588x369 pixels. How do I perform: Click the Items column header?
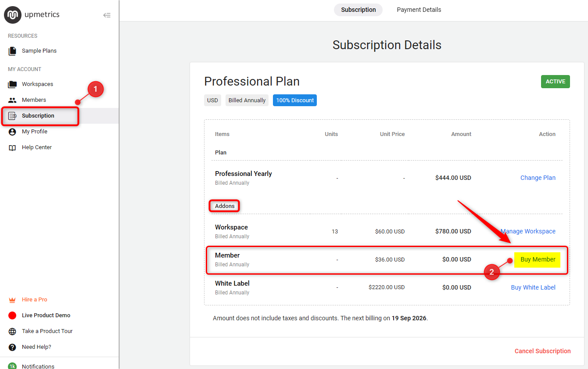(x=222, y=134)
